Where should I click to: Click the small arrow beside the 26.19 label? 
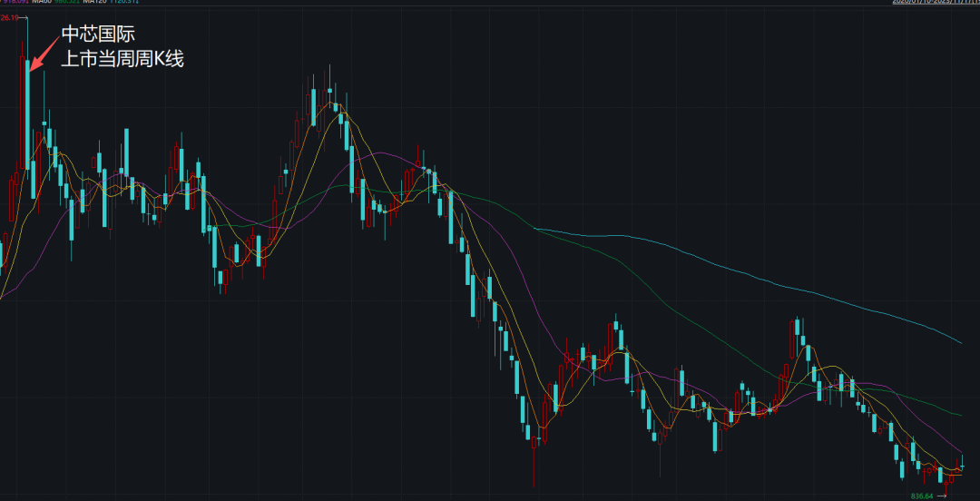point(23,18)
